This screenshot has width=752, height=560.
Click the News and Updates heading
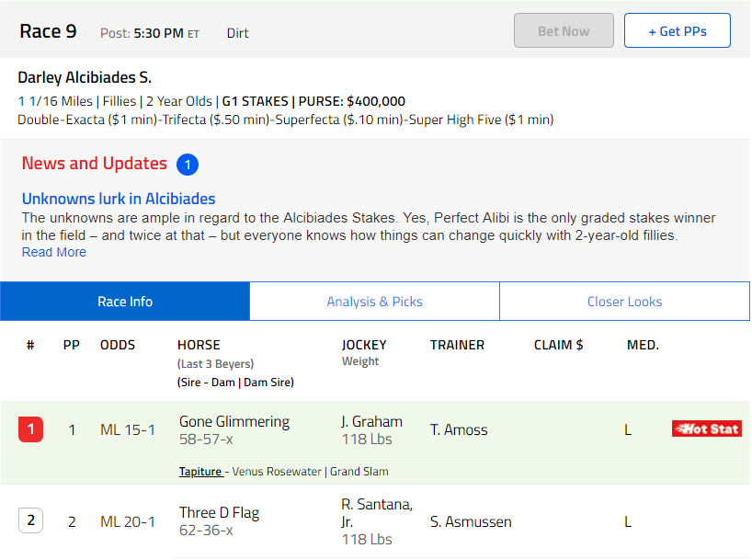point(95,164)
